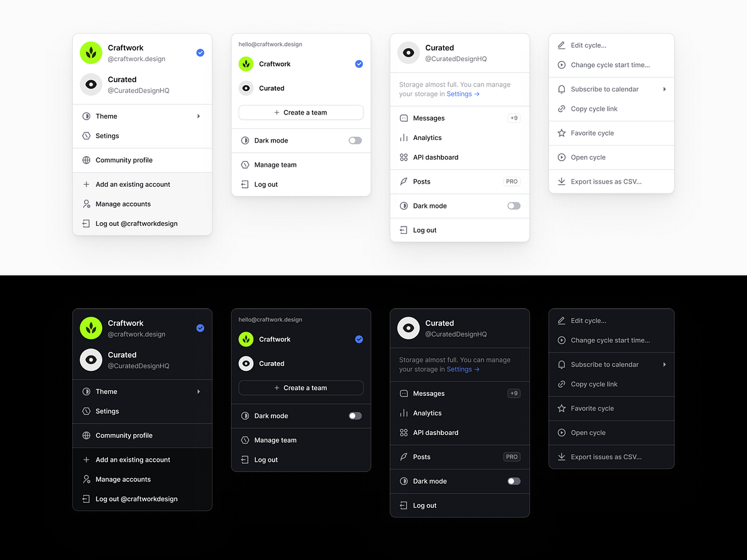The height and width of the screenshot is (560, 747).
Task: Click the Community profile globe icon
Action: [x=87, y=160]
